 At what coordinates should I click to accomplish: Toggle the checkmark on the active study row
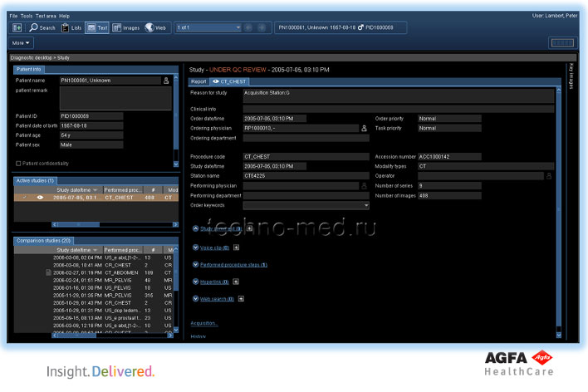pyautogui.click(x=24, y=198)
